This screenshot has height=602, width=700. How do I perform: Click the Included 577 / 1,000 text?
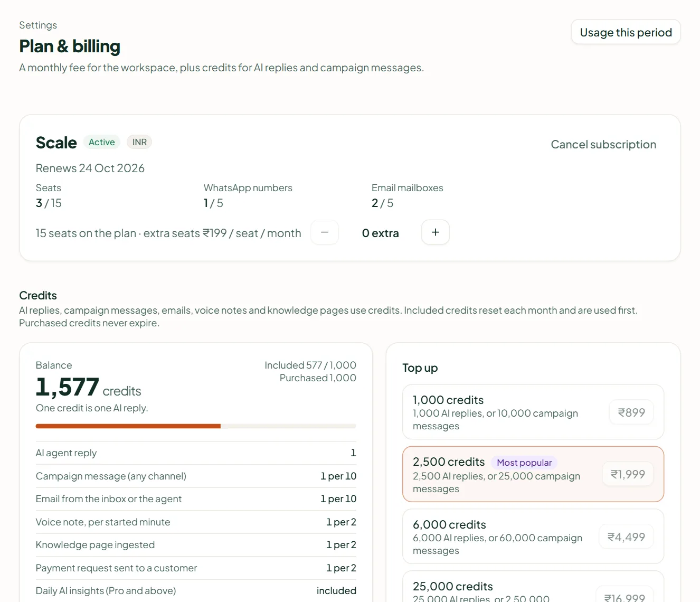pyautogui.click(x=310, y=365)
